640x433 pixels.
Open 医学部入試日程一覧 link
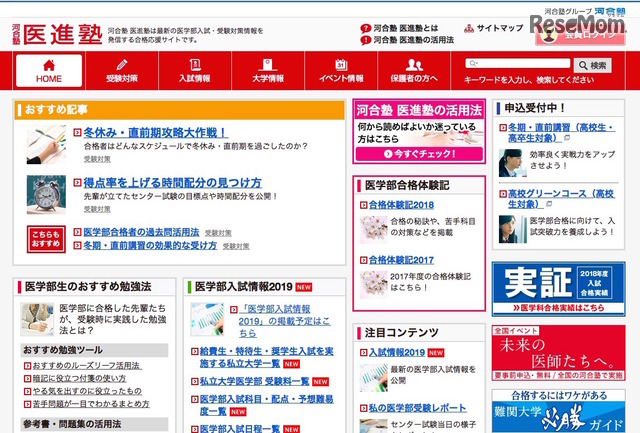(240, 429)
